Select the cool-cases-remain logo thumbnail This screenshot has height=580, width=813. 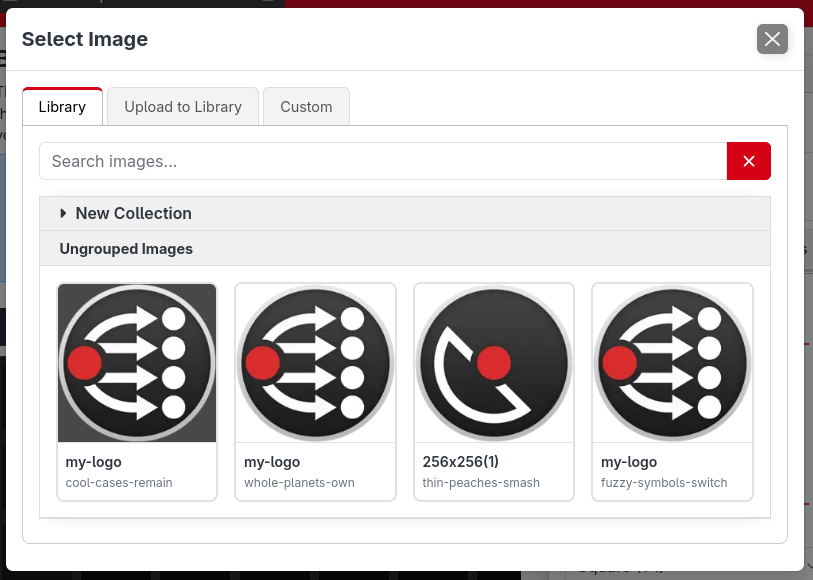coord(137,363)
